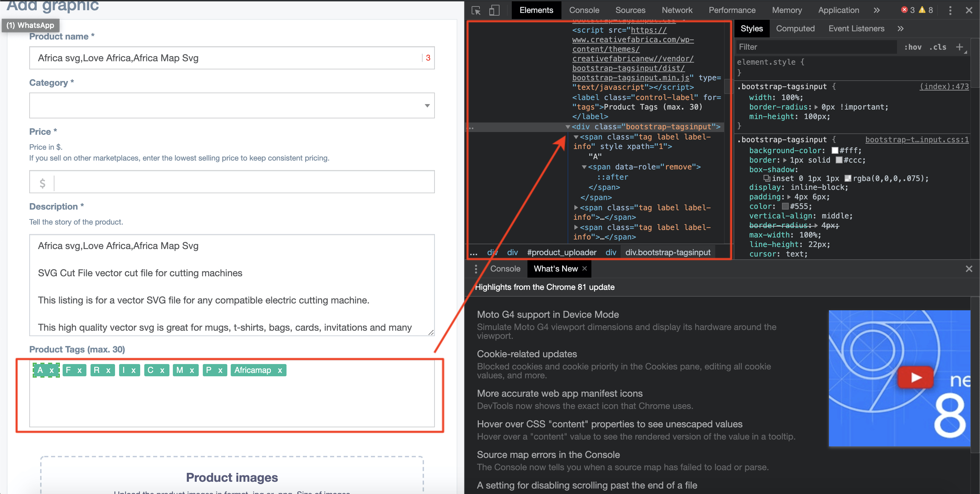Click the new style rule plus icon
The height and width of the screenshot is (494, 980).
[960, 47]
